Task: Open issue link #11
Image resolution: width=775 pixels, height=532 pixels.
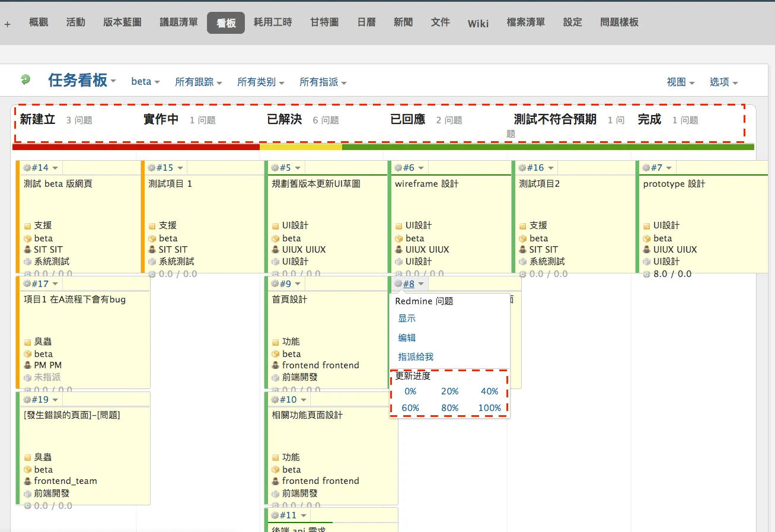Action: tap(288, 515)
